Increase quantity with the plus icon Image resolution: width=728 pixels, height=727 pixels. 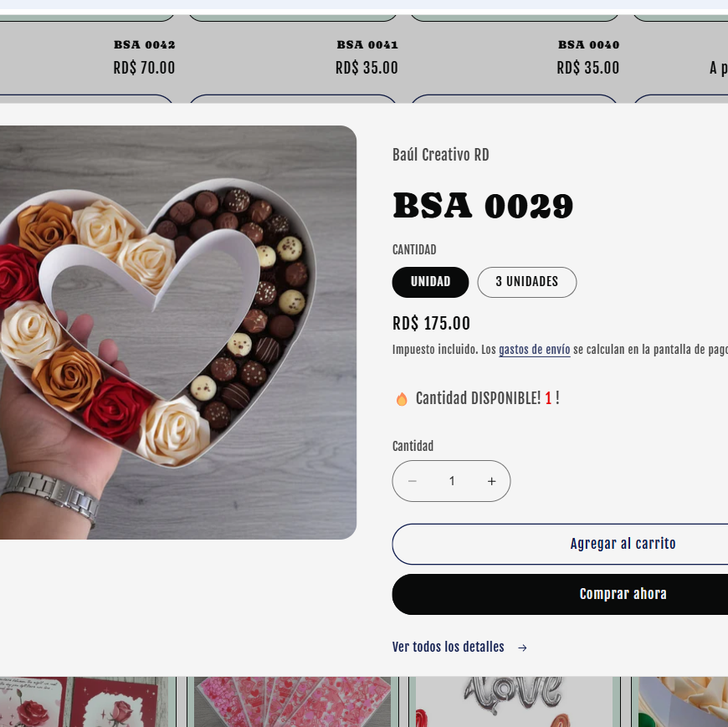point(491,481)
